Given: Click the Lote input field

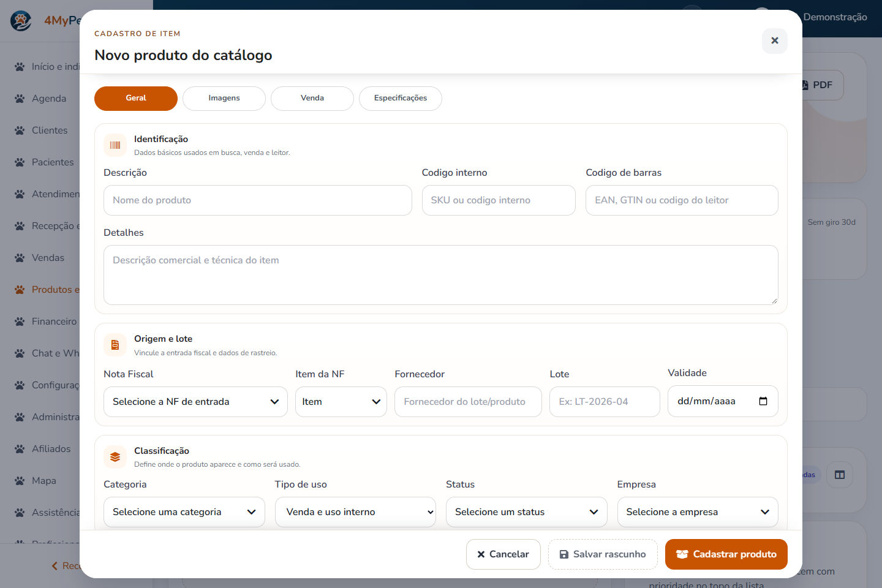Looking at the screenshot, I should (605, 402).
